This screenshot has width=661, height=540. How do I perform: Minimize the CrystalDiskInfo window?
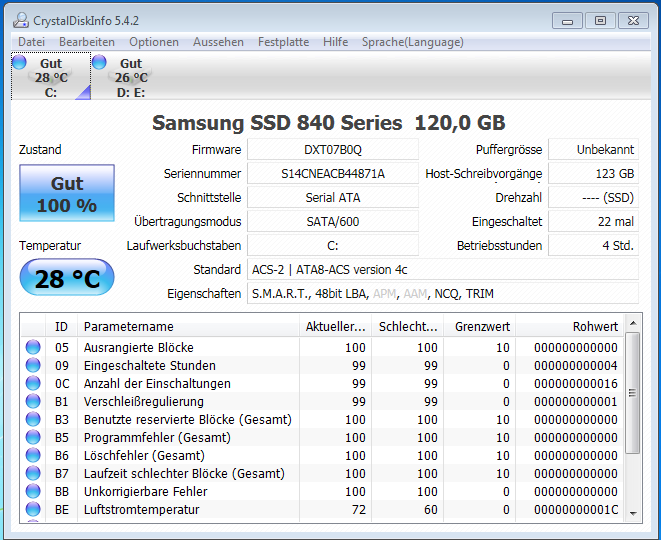point(567,21)
